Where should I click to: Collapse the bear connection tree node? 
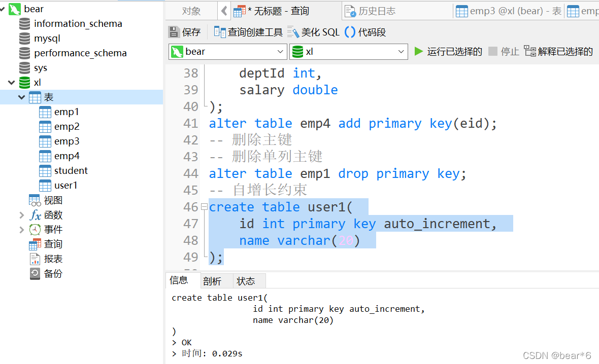(3, 9)
